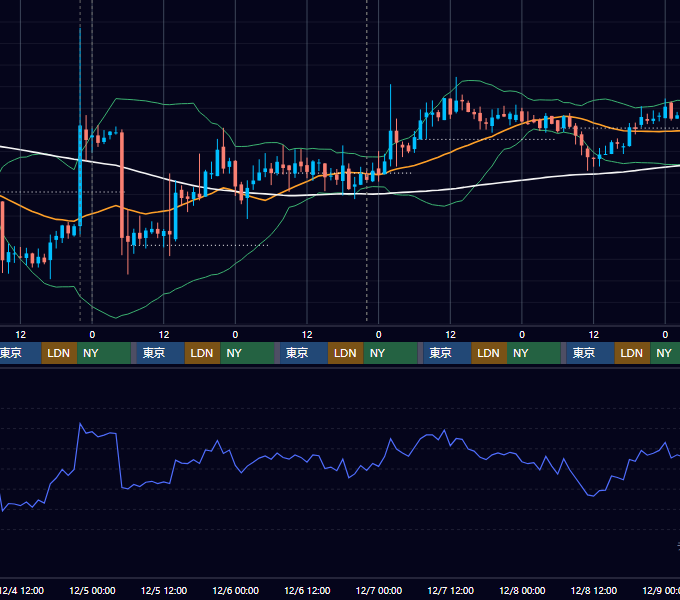Click the LDN session block after 12/7 12:00
This screenshot has height=600, width=680.
pos(489,353)
